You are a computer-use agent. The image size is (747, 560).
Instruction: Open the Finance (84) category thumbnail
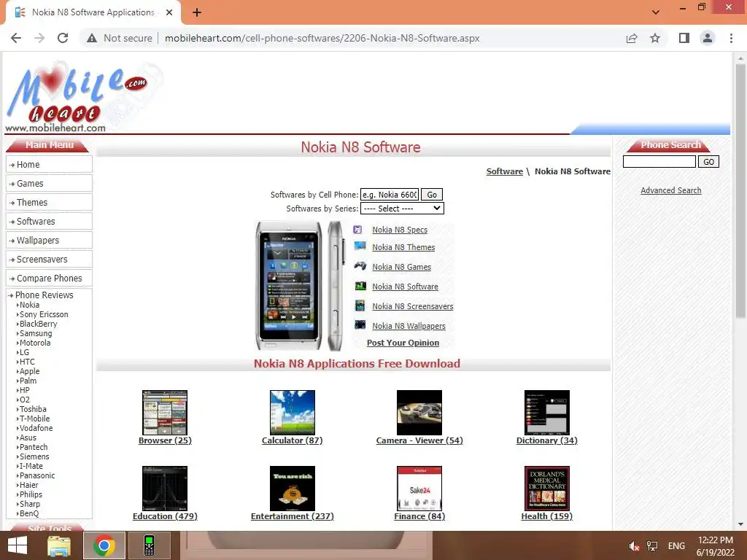419,488
